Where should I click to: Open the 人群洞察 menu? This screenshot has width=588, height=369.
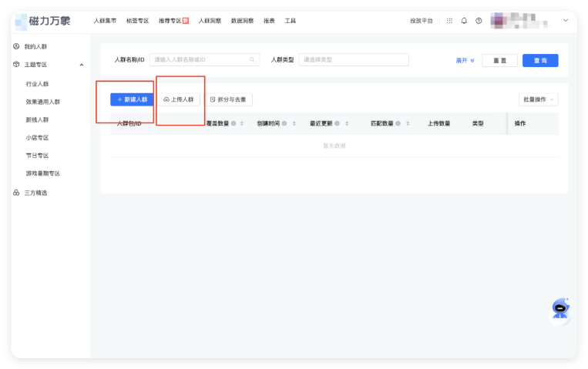tap(210, 21)
